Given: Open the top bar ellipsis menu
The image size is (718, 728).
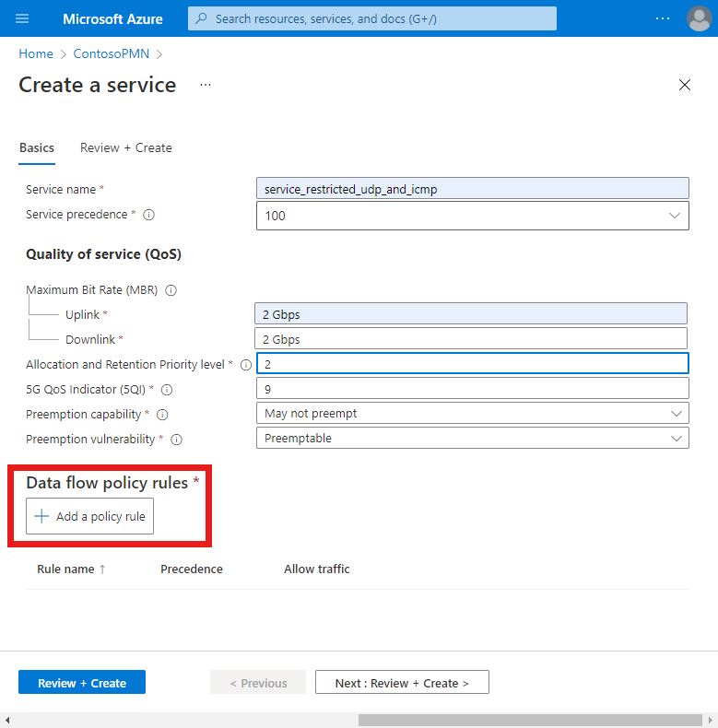Looking at the screenshot, I should (x=663, y=18).
